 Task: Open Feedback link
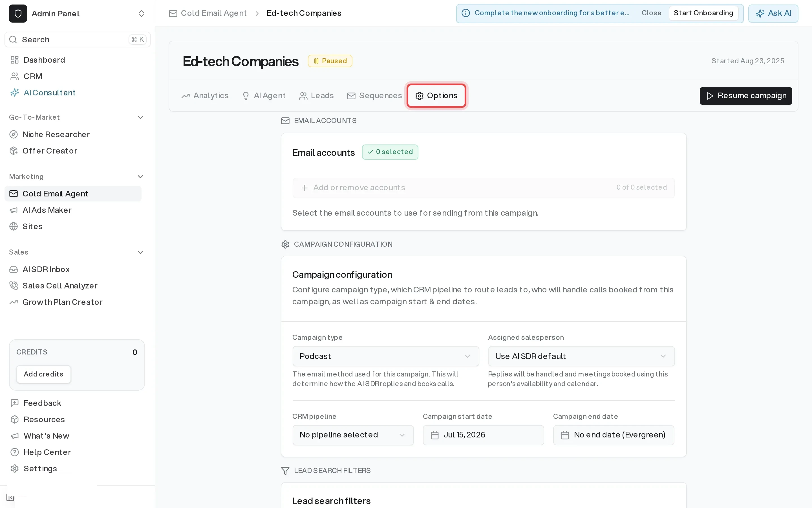pos(42,403)
